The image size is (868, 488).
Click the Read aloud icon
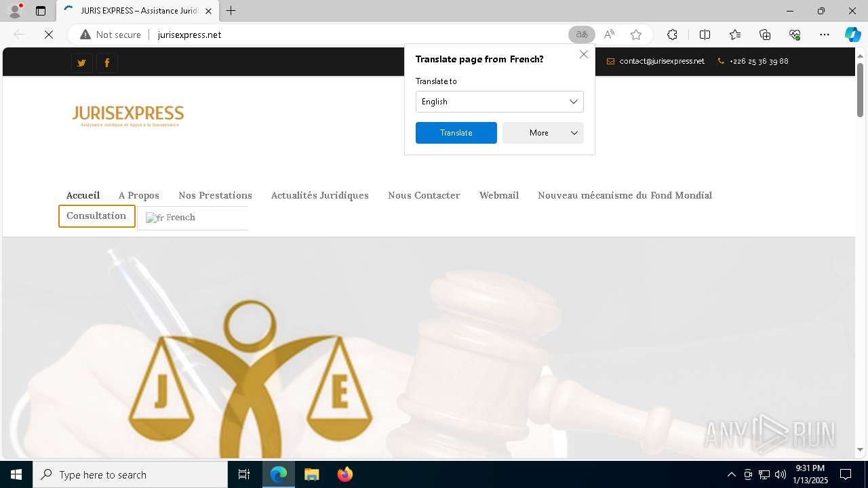tap(609, 35)
